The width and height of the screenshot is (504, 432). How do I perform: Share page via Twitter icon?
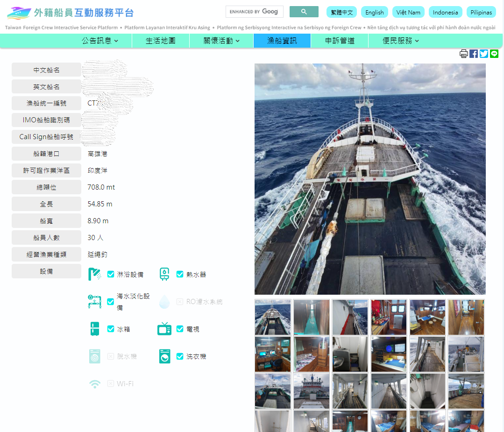click(484, 54)
